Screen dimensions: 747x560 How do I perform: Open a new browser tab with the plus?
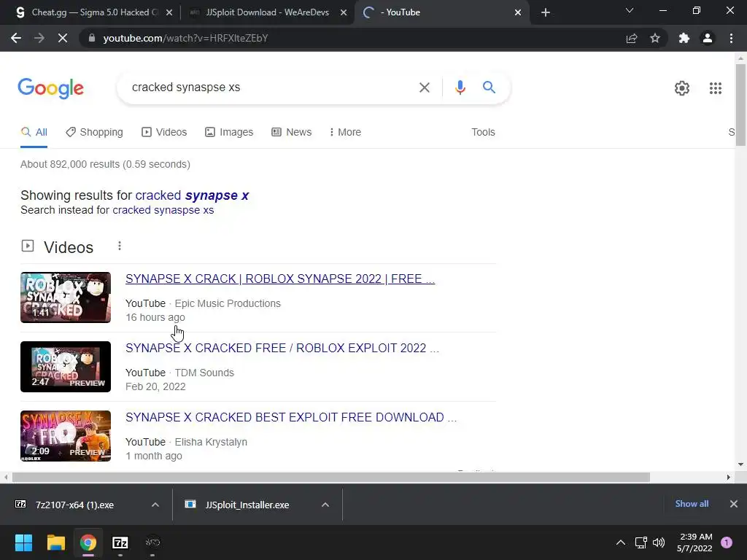point(546,12)
